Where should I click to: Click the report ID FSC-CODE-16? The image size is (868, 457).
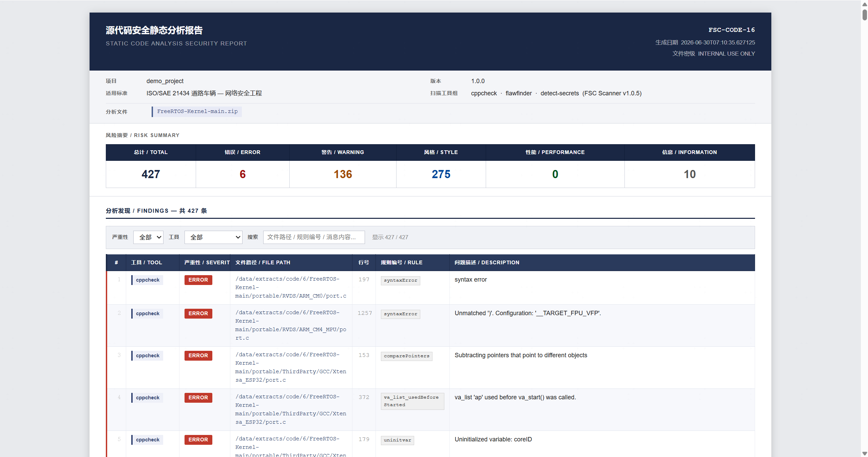[x=731, y=30]
